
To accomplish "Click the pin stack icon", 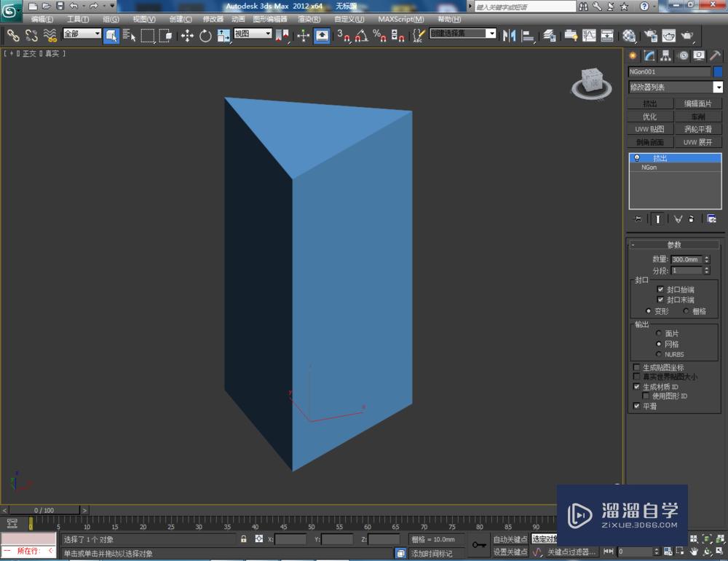I will click(638, 219).
